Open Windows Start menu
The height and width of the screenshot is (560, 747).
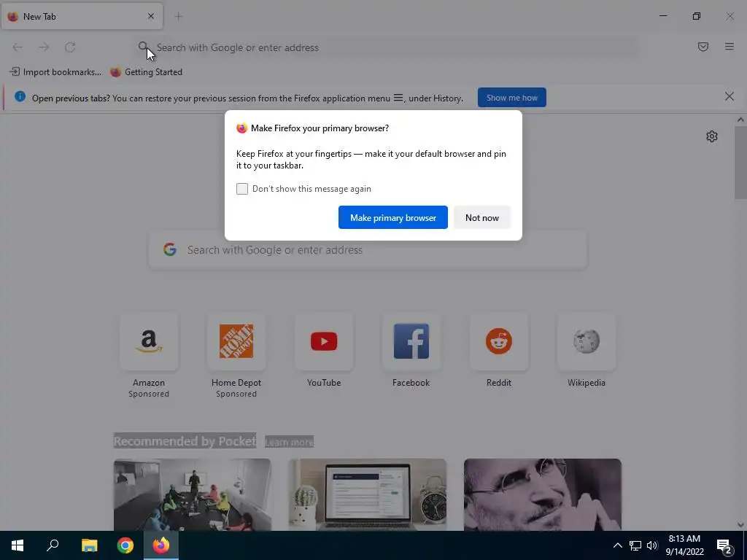click(18, 545)
